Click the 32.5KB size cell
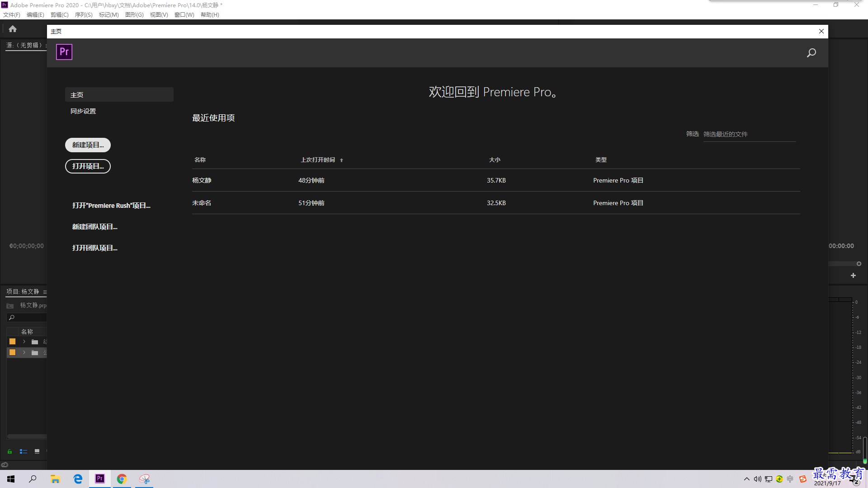This screenshot has width=868, height=488. click(496, 203)
